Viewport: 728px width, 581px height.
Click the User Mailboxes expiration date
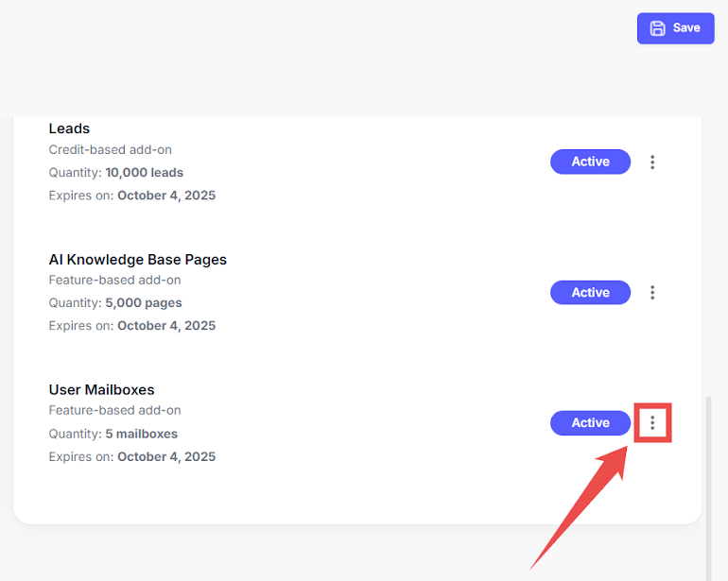165,457
